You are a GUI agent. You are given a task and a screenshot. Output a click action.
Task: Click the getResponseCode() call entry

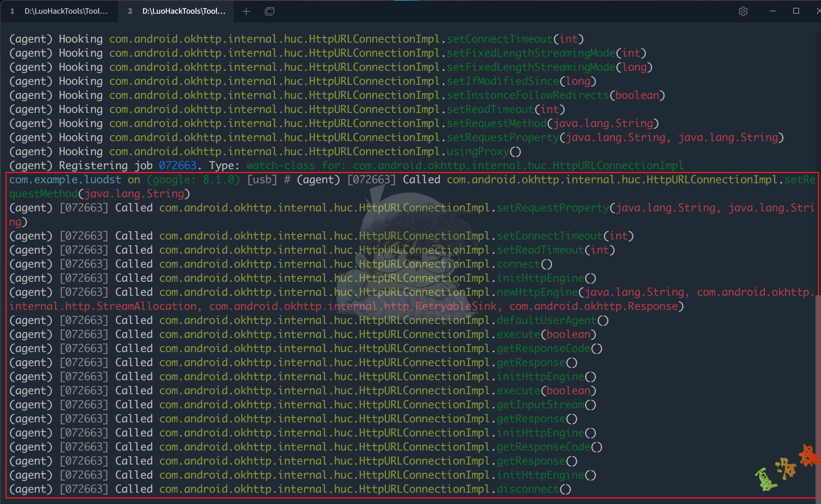coord(544,348)
